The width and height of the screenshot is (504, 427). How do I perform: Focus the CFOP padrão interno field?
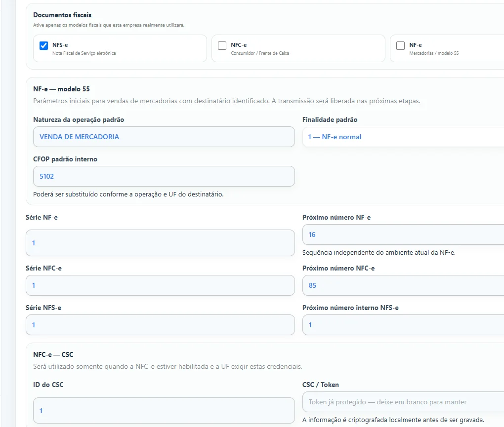point(164,176)
